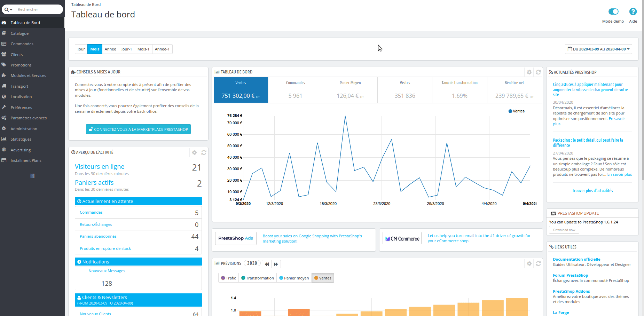The width and height of the screenshot is (644, 316).
Task: Toggle Trafic series in Prévisions chart
Action: [228, 278]
